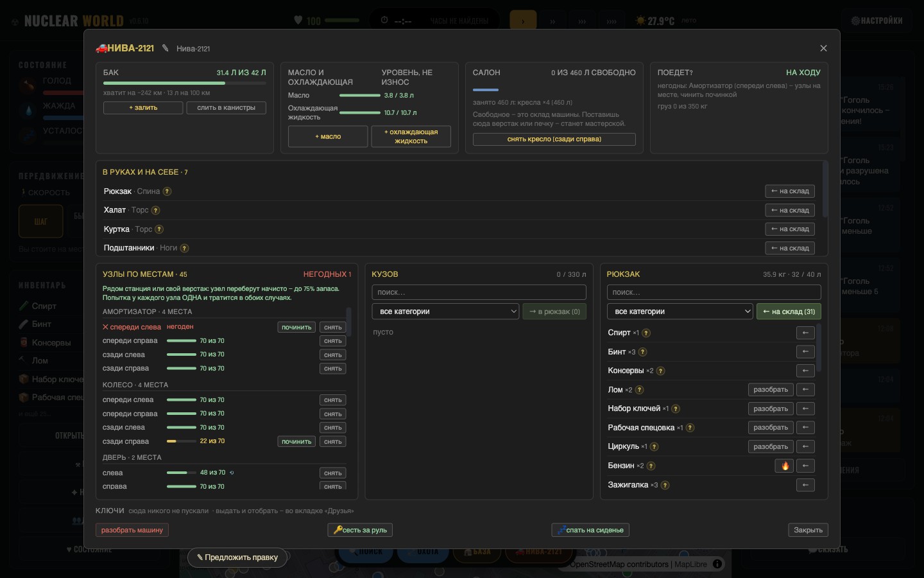Move Лом out with its arrow icon
The width and height of the screenshot is (924, 578).
pos(805,390)
